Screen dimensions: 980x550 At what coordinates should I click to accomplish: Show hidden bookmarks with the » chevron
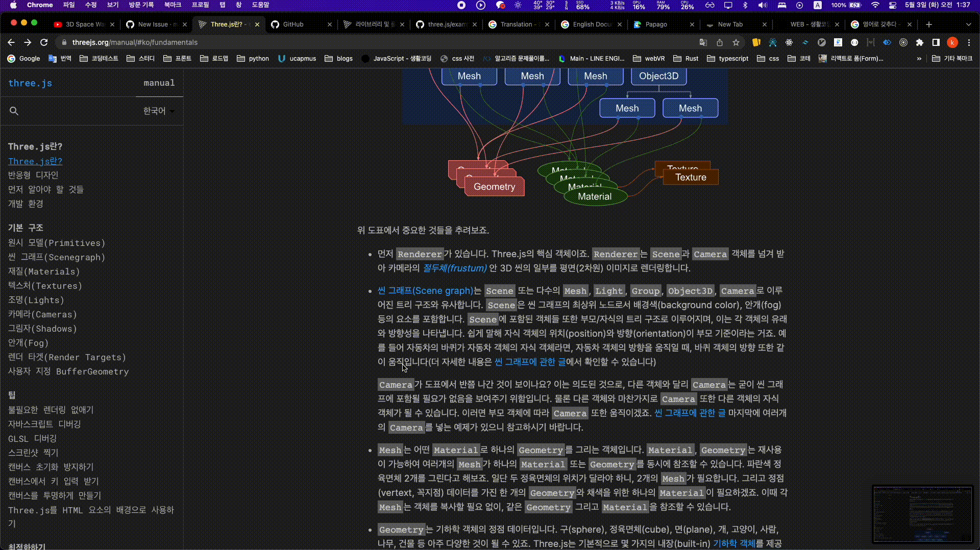919,59
